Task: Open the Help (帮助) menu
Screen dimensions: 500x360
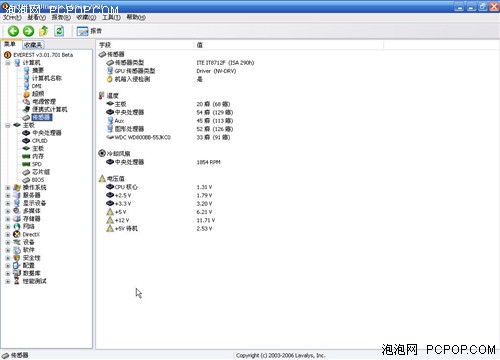Action: coord(136,17)
